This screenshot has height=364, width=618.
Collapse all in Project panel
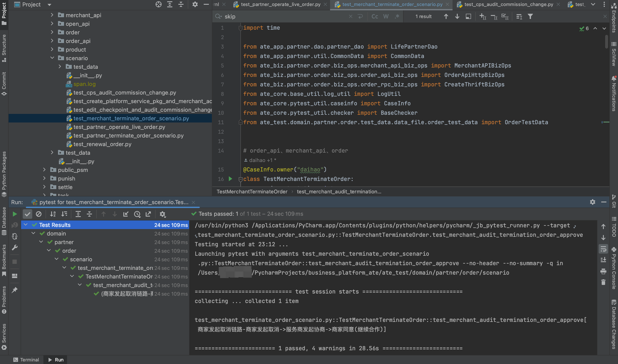pyautogui.click(x=181, y=5)
